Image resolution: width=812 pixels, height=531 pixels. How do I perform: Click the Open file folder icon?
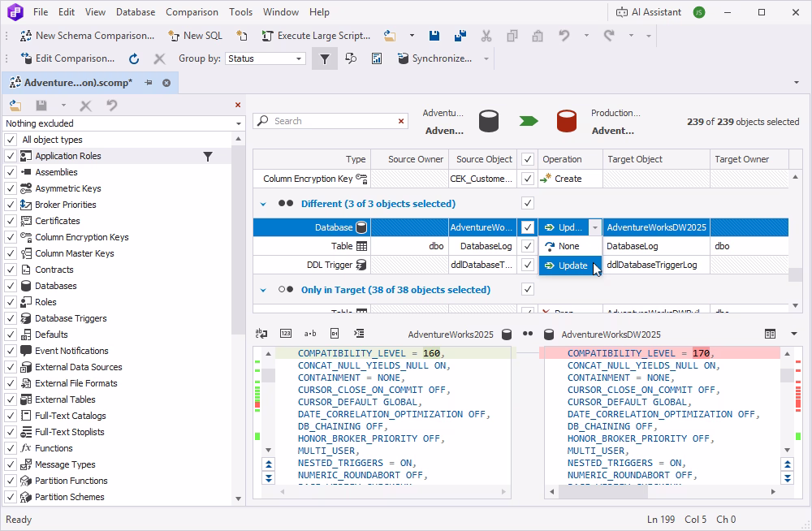tap(390, 36)
